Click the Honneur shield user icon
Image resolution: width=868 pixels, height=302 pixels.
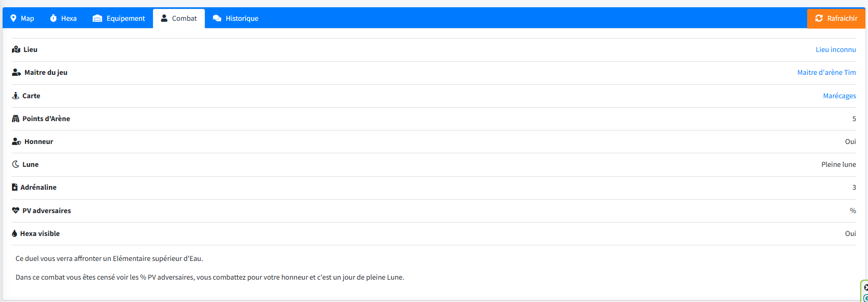pyautogui.click(x=17, y=142)
